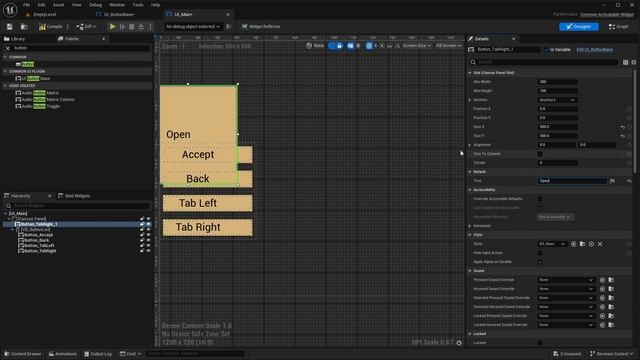Switch to the Bind Widgets tab
The width and height of the screenshot is (640, 360).
74,196
